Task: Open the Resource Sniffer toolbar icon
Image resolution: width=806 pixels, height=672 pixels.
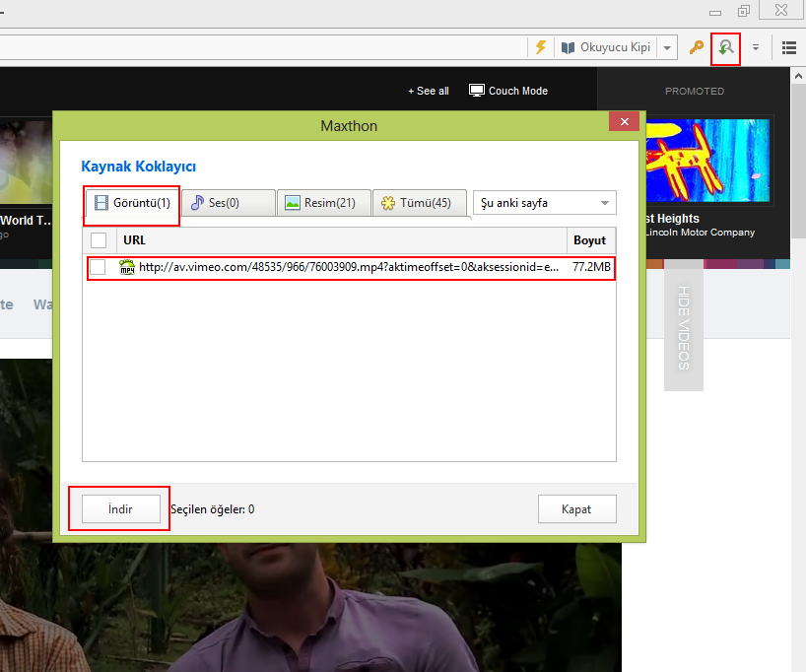Action: [x=725, y=48]
